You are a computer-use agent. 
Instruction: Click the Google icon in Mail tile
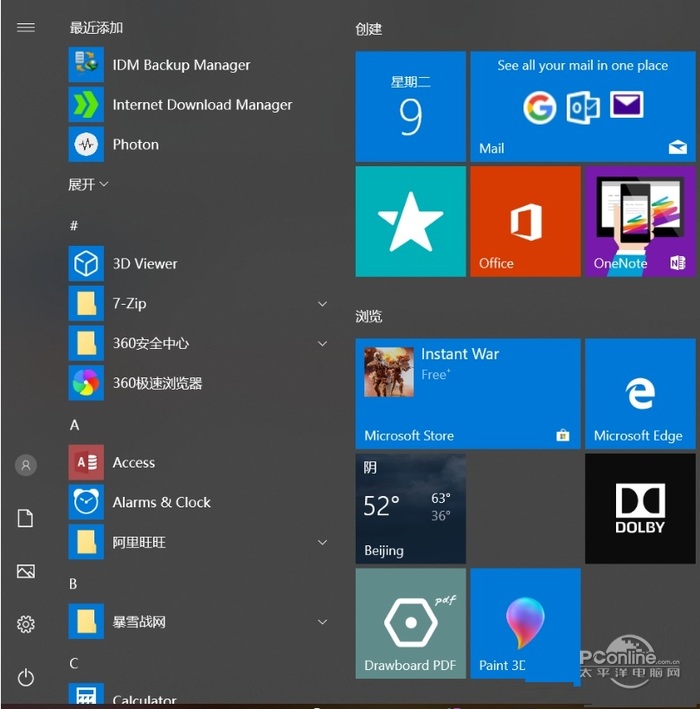[540, 107]
